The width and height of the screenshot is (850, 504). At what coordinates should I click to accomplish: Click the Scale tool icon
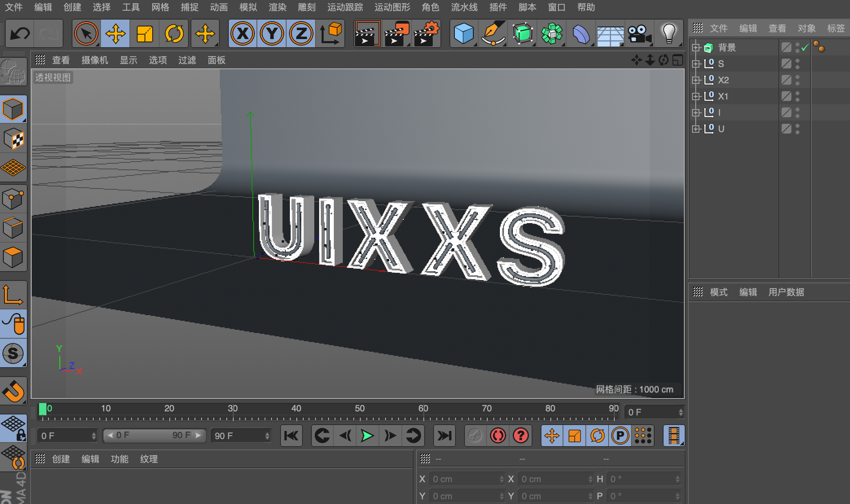[145, 34]
